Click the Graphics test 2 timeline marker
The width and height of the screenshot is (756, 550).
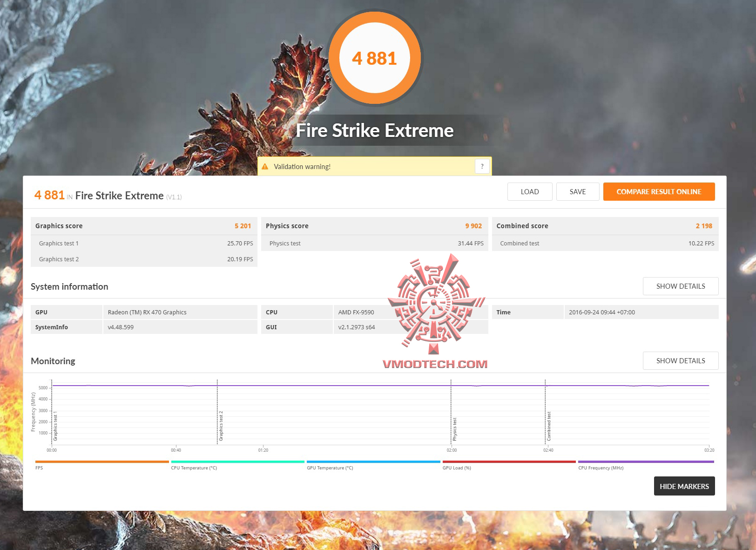point(221,426)
